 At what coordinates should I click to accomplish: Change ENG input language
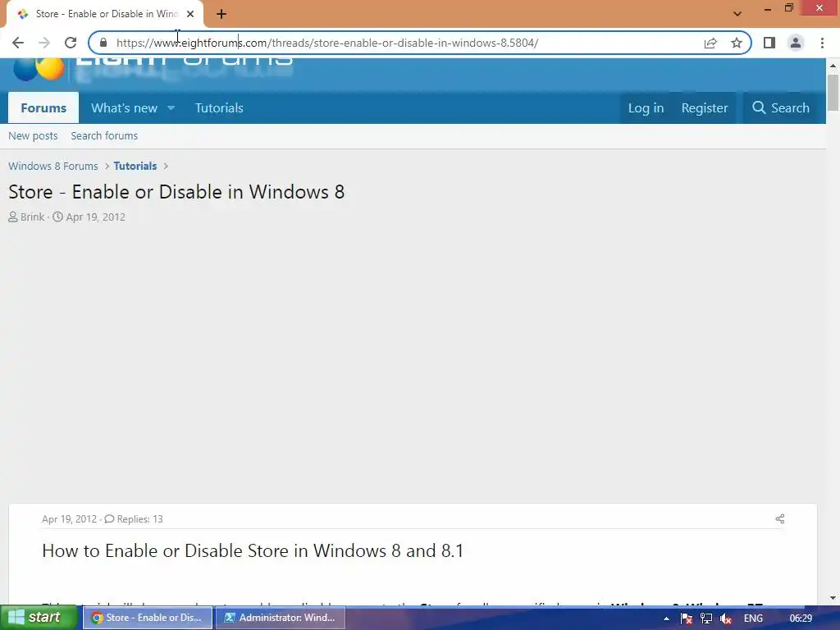753,619
